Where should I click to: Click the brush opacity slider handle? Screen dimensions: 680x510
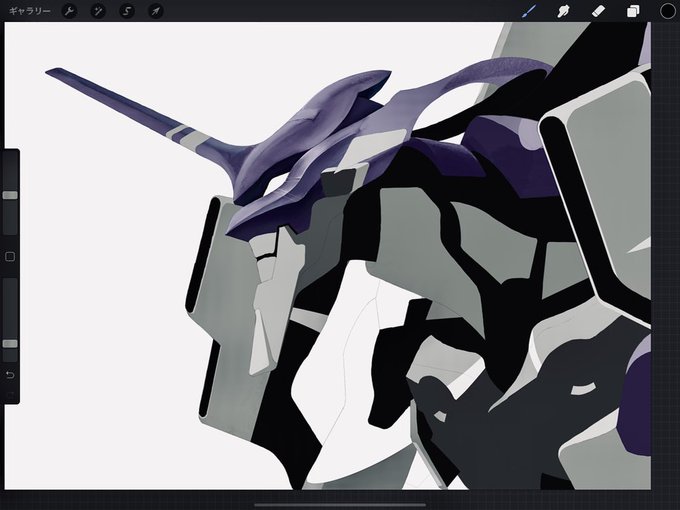(x=10, y=343)
